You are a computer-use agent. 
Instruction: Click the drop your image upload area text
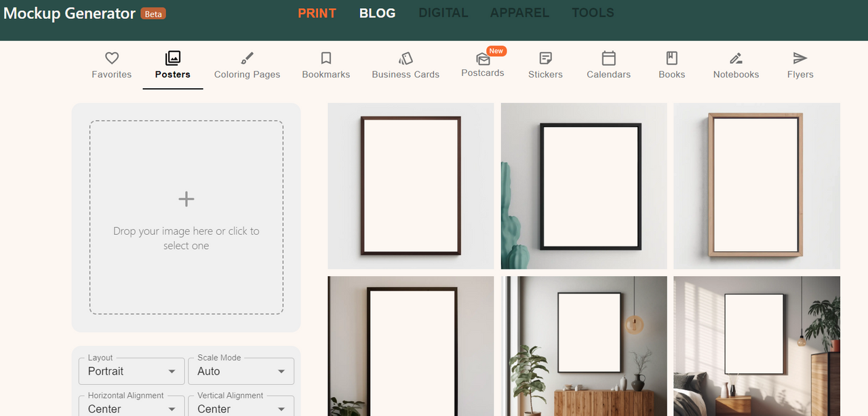tap(186, 238)
